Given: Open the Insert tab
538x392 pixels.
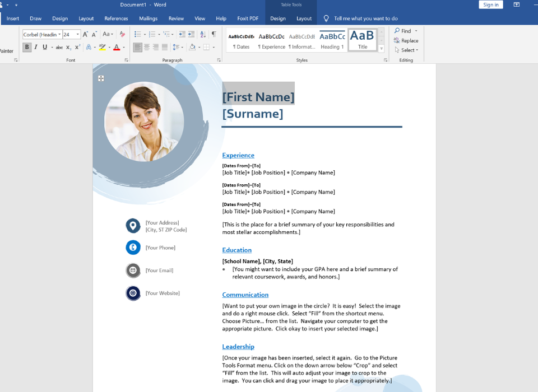Looking at the screenshot, I should tap(13, 18).
